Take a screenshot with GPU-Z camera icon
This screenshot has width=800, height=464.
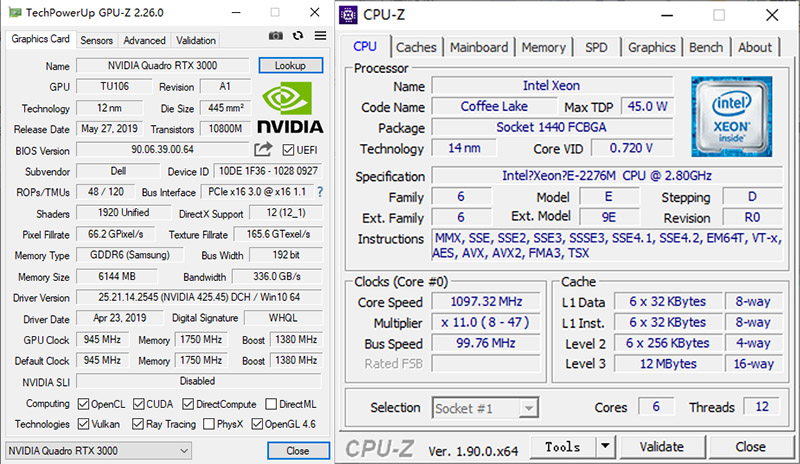276,36
